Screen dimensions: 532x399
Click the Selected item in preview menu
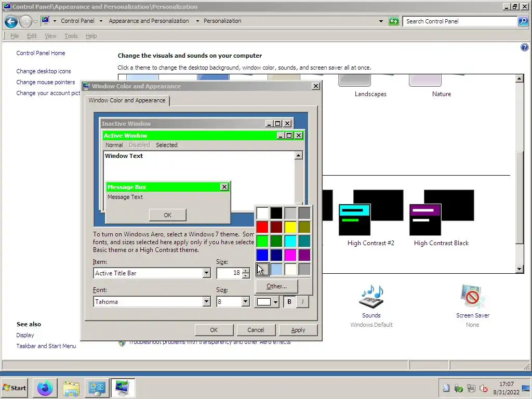(167, 145)
